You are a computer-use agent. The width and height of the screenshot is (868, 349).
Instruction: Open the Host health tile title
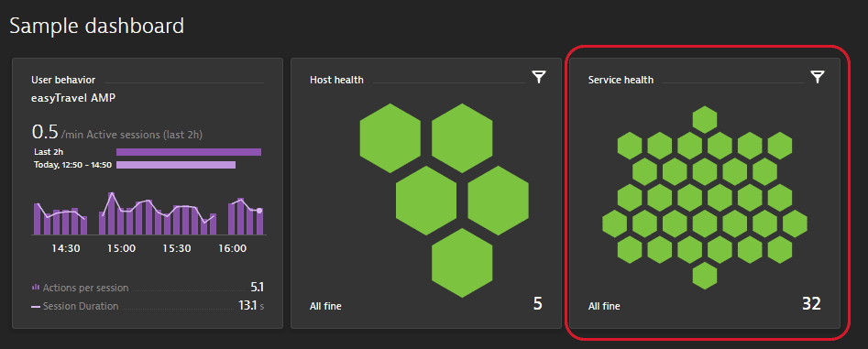336,81
